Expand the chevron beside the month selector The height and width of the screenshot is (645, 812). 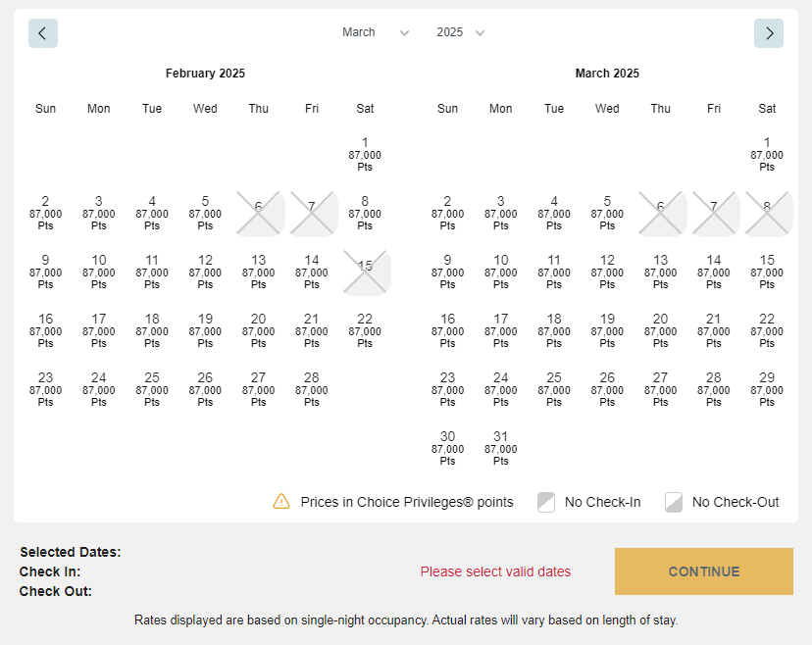click(x=404, y=32)
